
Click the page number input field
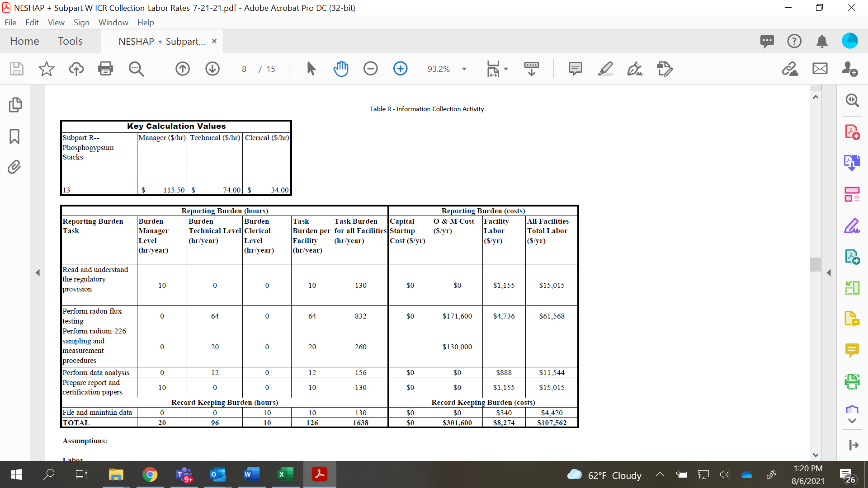[x=244, y=69]
